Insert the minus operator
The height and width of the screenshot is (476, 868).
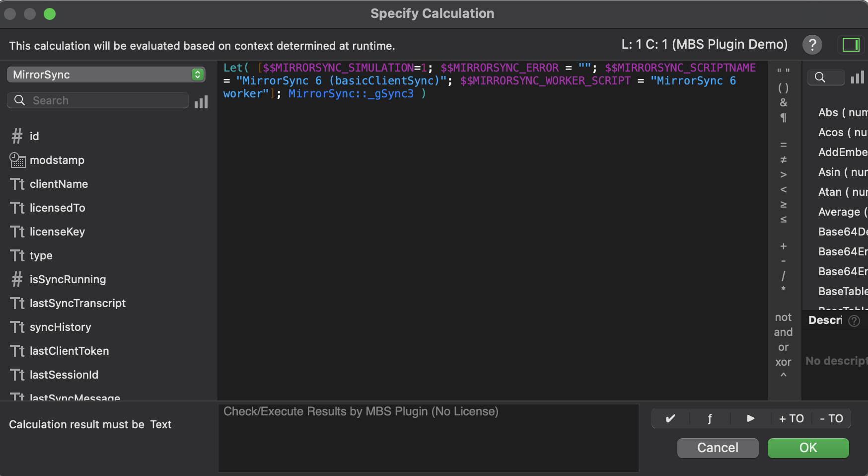pos(783,261)
